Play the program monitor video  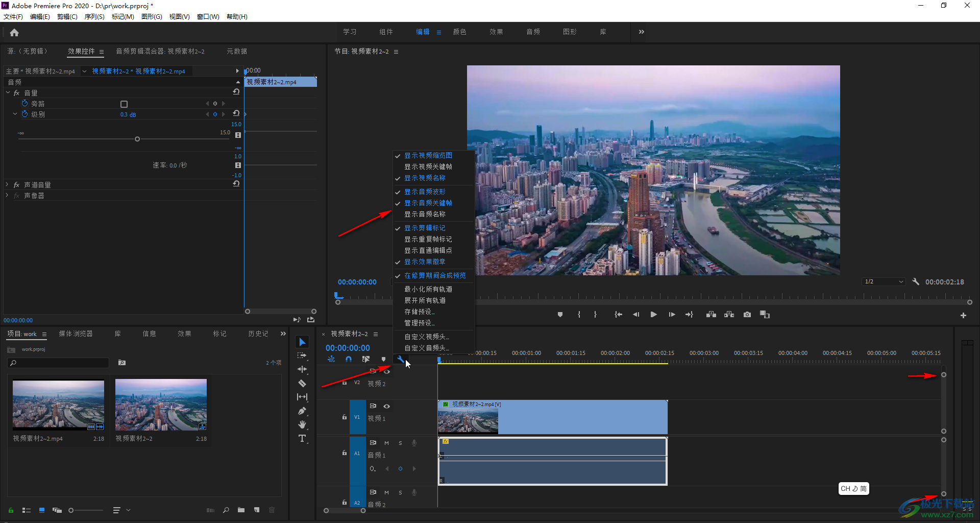653,315
